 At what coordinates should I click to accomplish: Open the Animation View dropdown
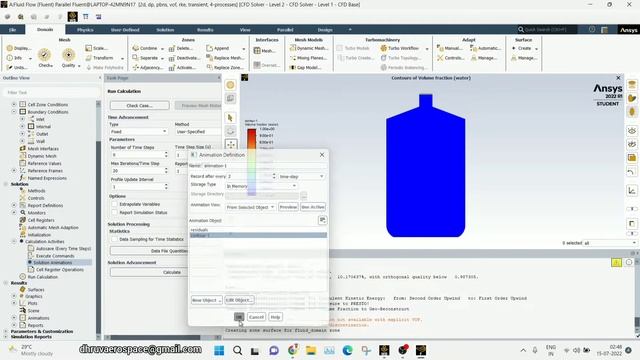point(250,207)
